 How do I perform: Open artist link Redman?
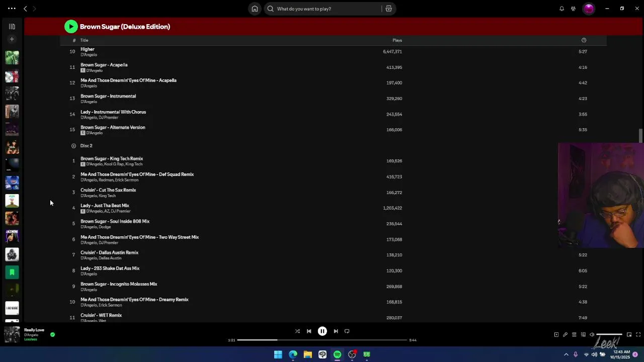(106, 180)
